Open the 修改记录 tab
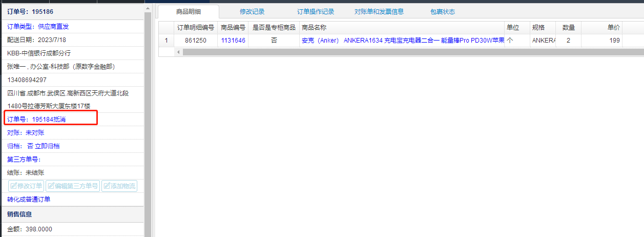Image resolution: width=644 pixels, height=237 pixels. [x=252, y=12]
